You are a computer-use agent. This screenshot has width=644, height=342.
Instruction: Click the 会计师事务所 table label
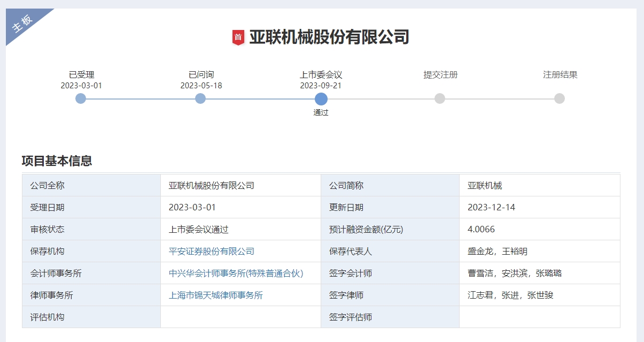pos(56,273)
